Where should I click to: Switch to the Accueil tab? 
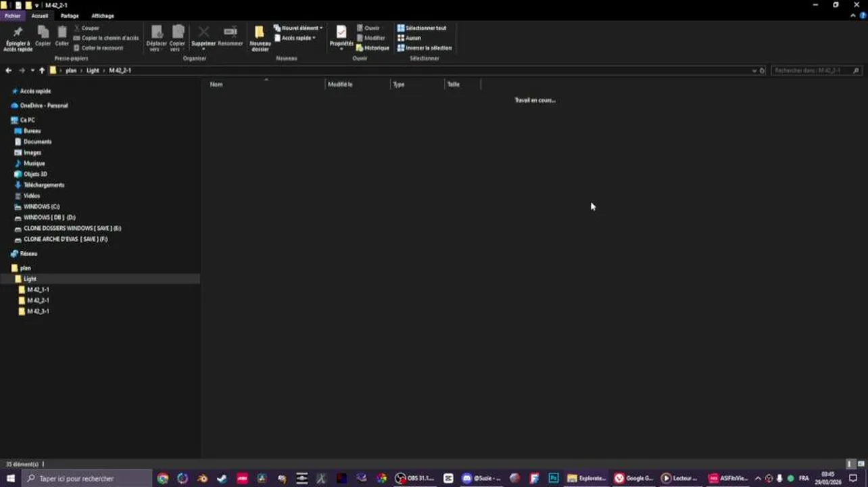pyautogui.click(x=39, y=16)
